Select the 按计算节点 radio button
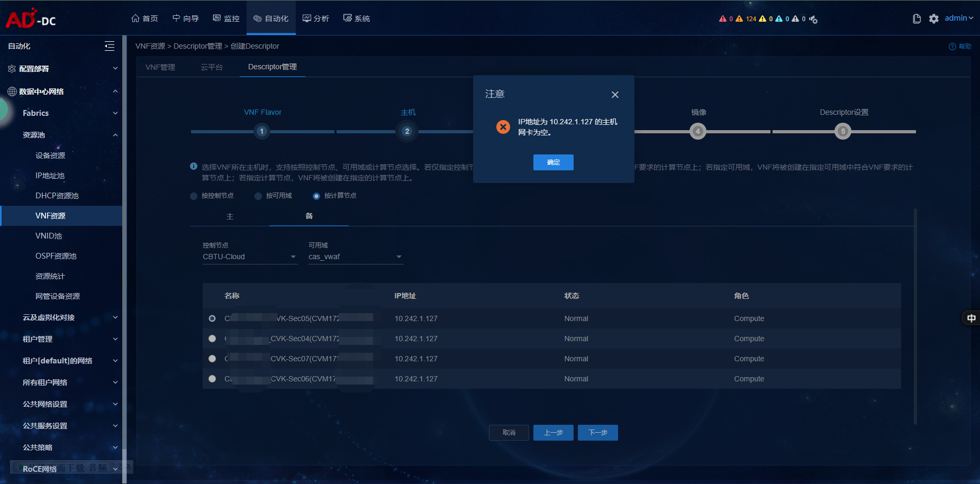The height and width of the screenshot is (484, 980). tap(316, 196)
